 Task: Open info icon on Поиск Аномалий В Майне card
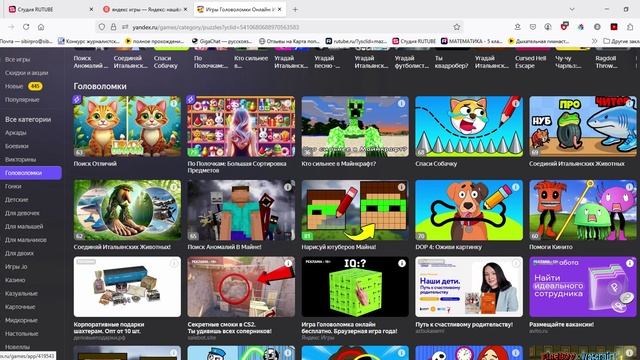pyautogui.click(x=288, y=187)
